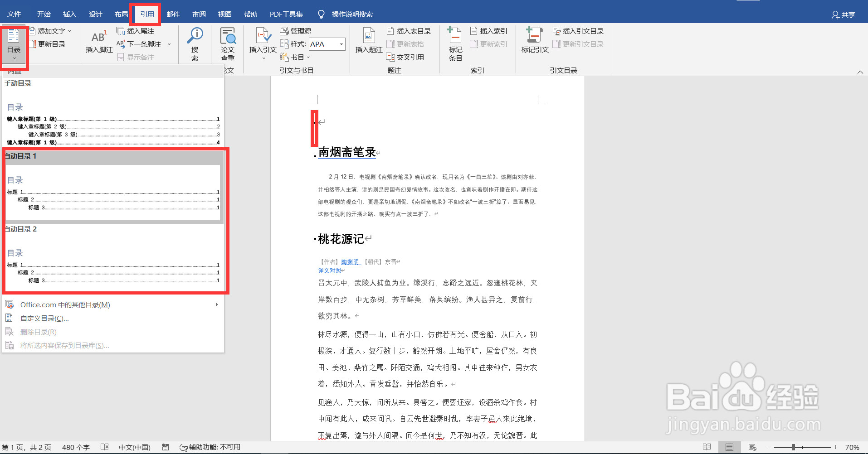Open the 陶渊明 author hyperlink

click(351, 261)
